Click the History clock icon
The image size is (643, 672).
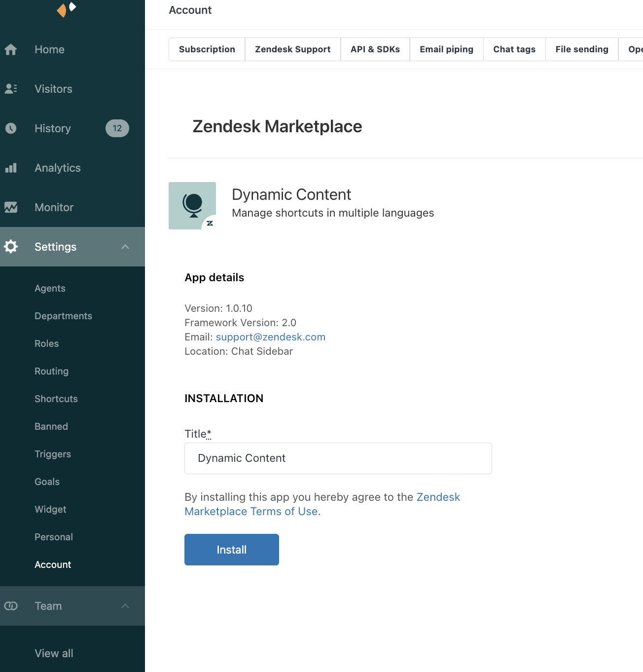pyautogui.click(x=11, y=128)
